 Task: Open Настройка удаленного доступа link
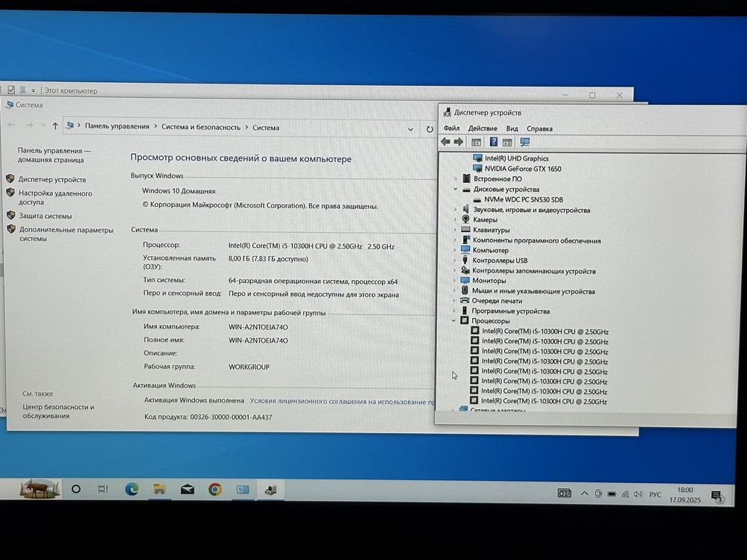click(55, 198)
